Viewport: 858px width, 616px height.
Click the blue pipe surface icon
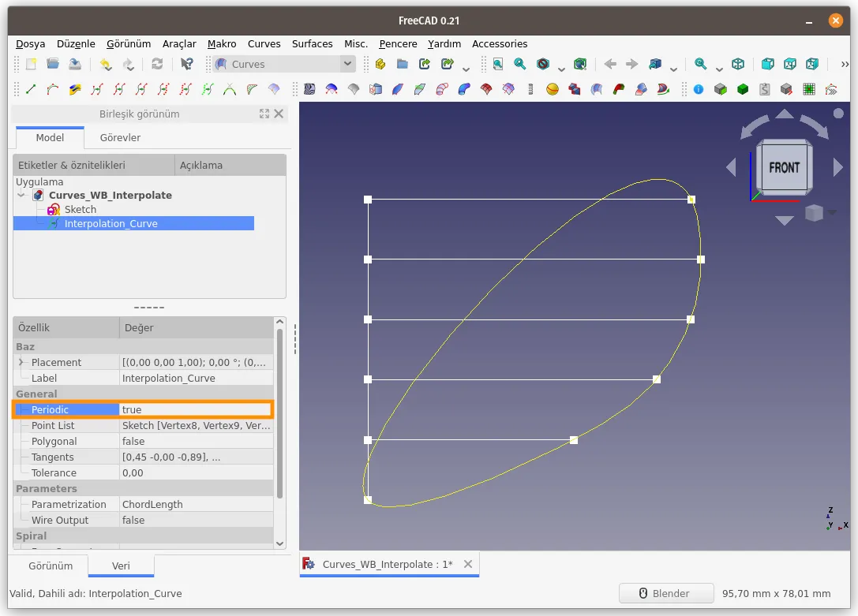[x=464, y=89]
